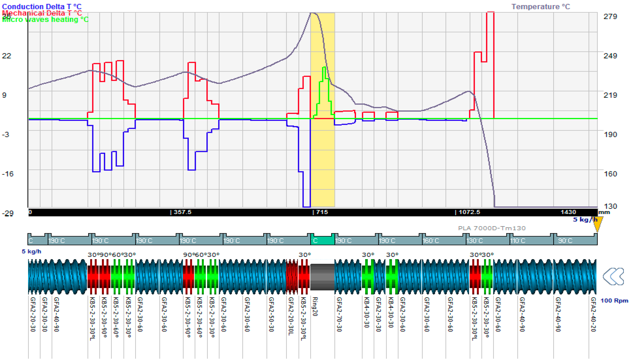
Task: Click the Temperature °C axis title
Action: tap(541, 7)
